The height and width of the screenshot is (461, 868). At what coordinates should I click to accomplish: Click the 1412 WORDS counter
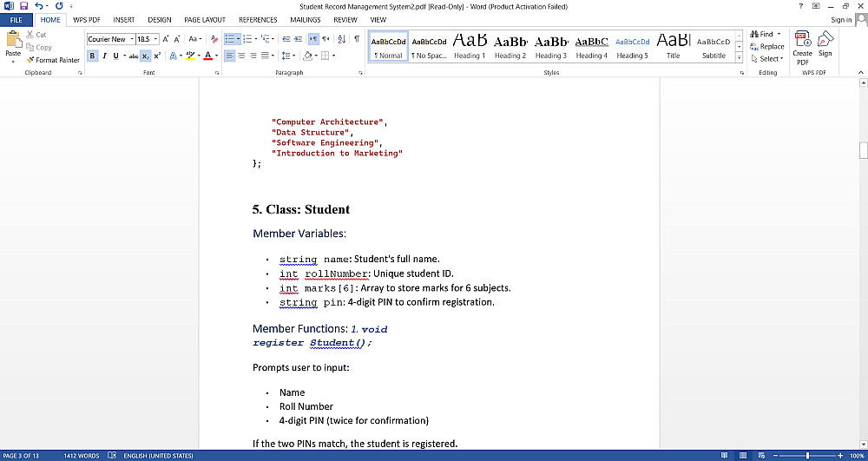[x=82, y=456]
